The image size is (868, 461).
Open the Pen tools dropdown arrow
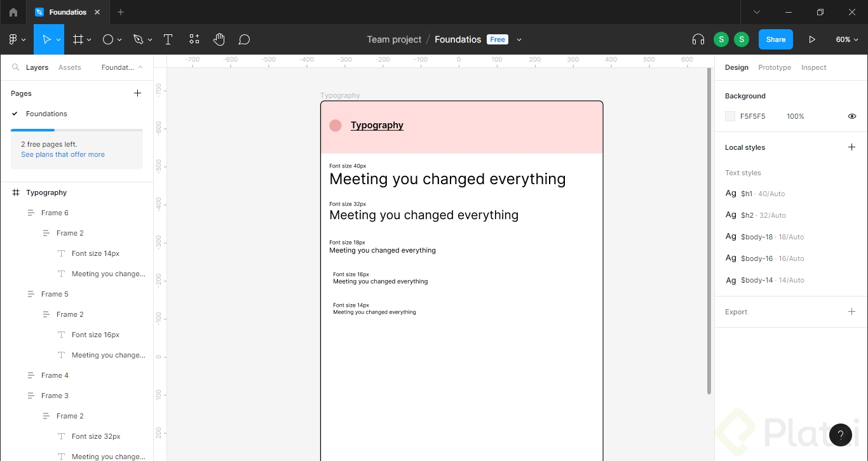[x=150, y=39]
